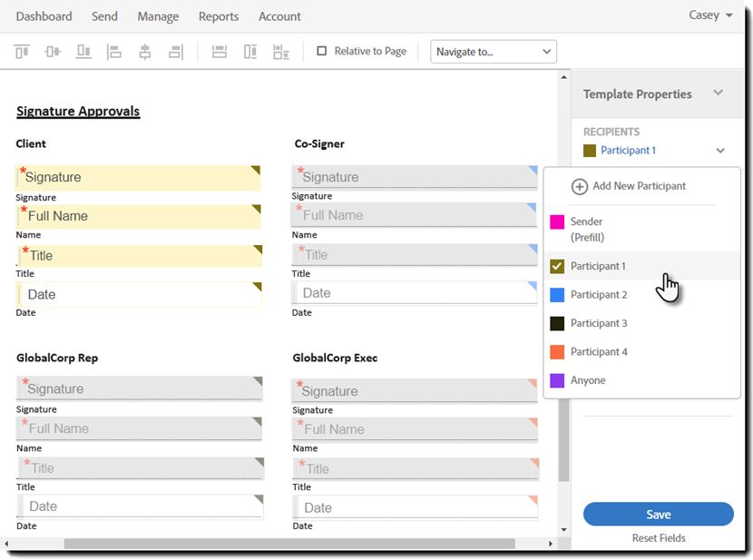Click the orange Participant 4 color swatch
The height and width of the screenshot is (560, 753).
pyautogui.click(x=557, y=351)
